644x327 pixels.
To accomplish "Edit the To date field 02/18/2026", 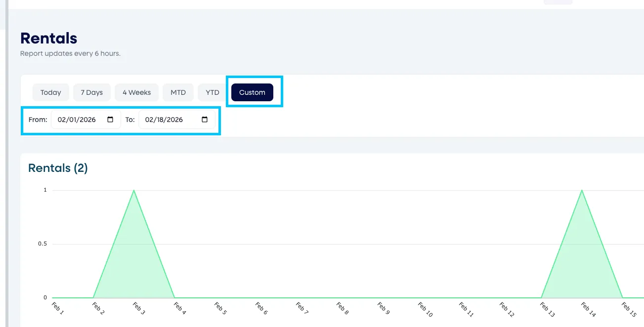I will coord(177,120).
